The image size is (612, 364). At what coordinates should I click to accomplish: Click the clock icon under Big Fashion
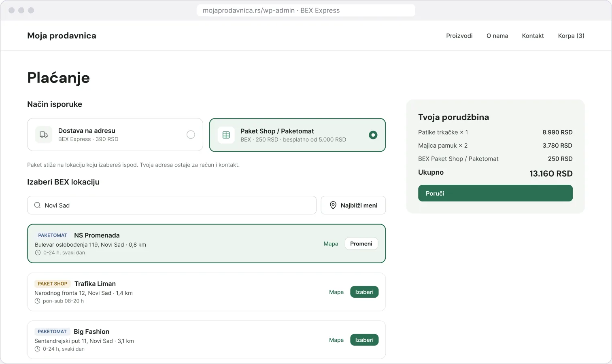pyautogui.click(x=37, y=349)
